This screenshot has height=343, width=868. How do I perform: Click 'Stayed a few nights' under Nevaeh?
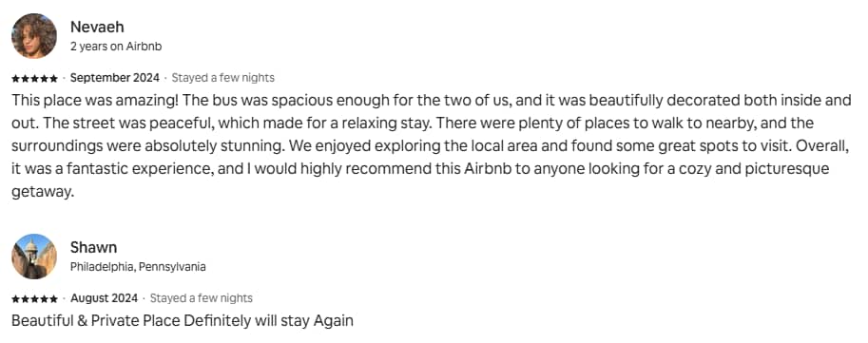pyautogui.click(x=223, y=78)
